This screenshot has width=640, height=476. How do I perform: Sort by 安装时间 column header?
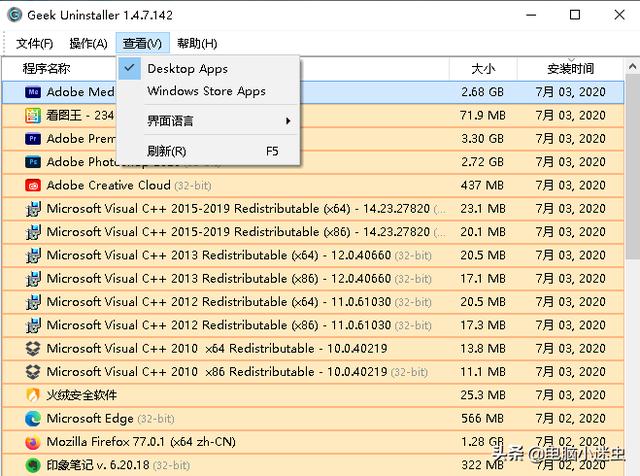571,69
